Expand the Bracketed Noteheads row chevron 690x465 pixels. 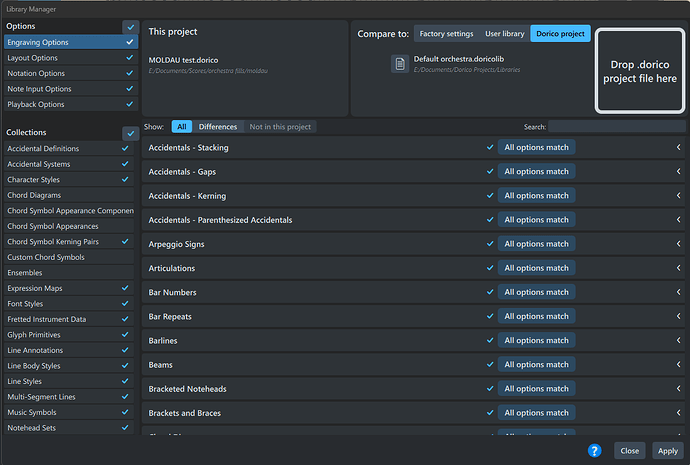click(678, 388)
